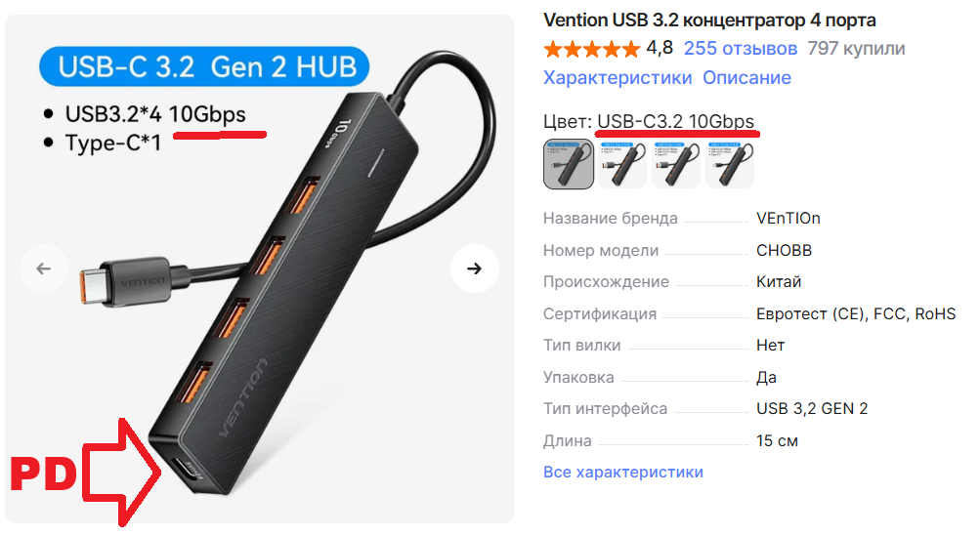
Task: Click the USB-C 3.2 Gen 2 HUB badge
Action: (x=204, y=66)
